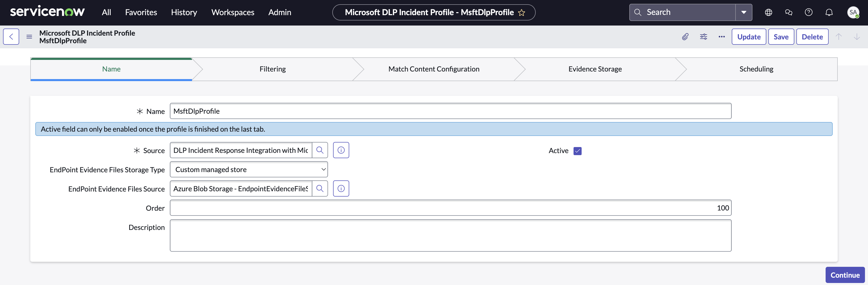Expand the global search dropdown arrow
This screenshot has height=285, width=868.
744,12
